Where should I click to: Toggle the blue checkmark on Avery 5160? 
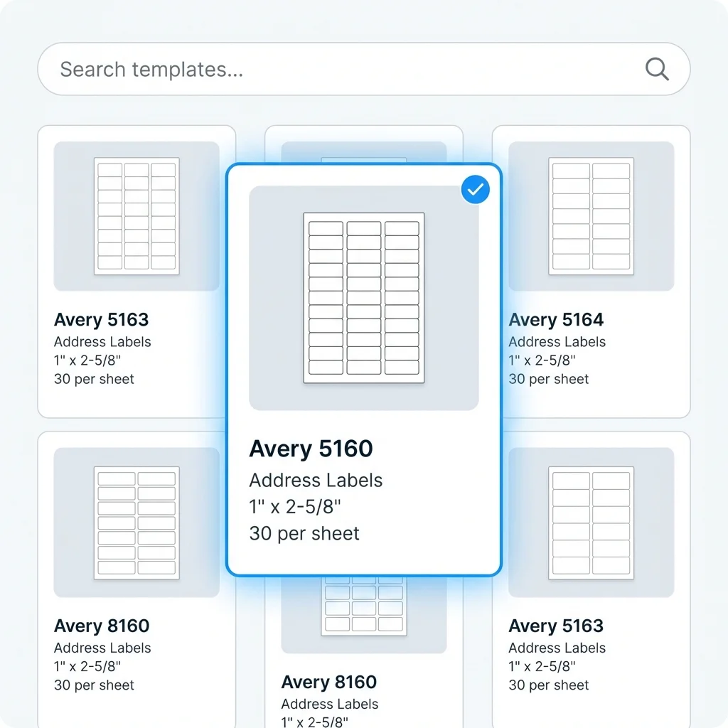coord(475,190)
